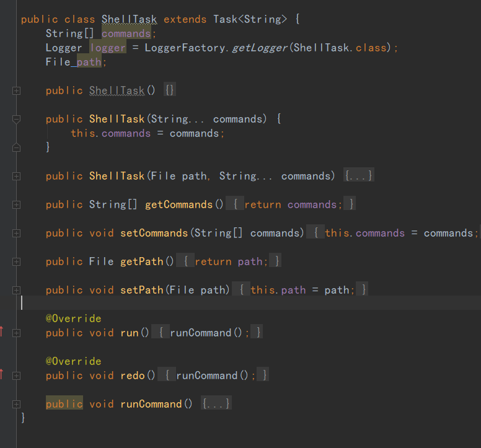Expand ShellTask(File path, String... commands) fold
This screenshot has height=448, width=481.
[17, 177]
